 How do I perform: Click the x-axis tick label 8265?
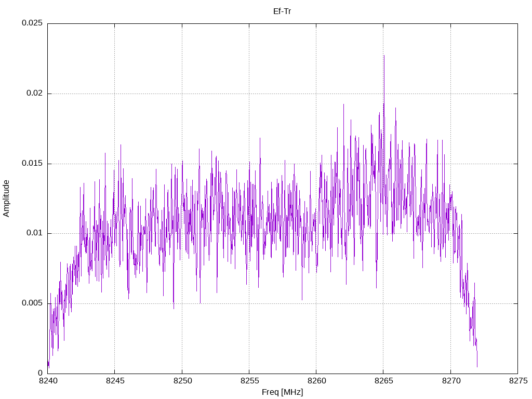384,381
